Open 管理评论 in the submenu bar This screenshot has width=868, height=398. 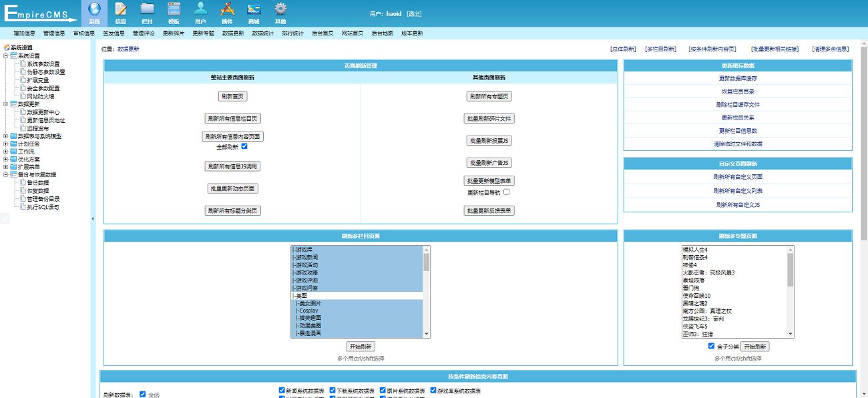coord(144,33)
